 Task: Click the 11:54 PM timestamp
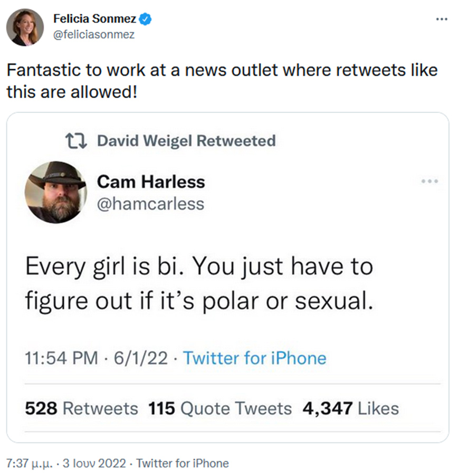pyautogui.click(x=61, y=358)
